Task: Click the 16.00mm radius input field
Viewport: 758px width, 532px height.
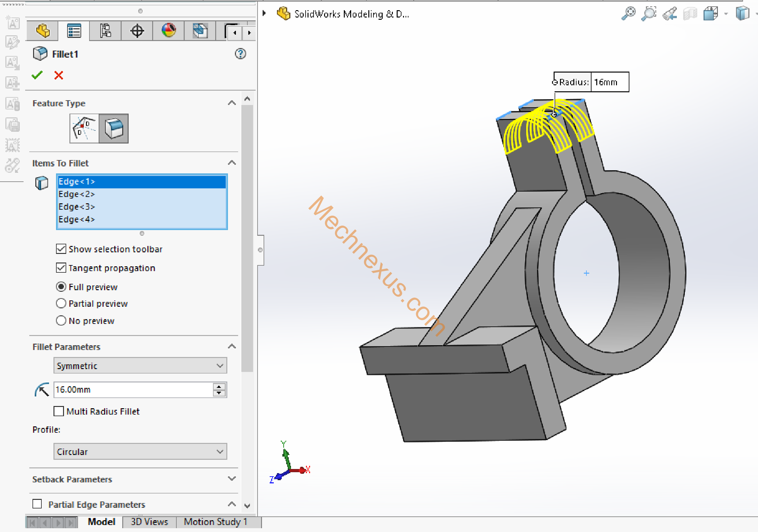Action: (132, 389)
